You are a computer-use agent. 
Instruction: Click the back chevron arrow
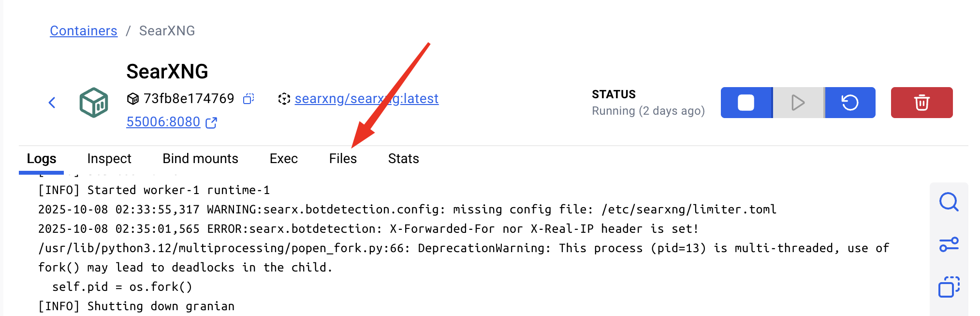click(x=52, y=103)
